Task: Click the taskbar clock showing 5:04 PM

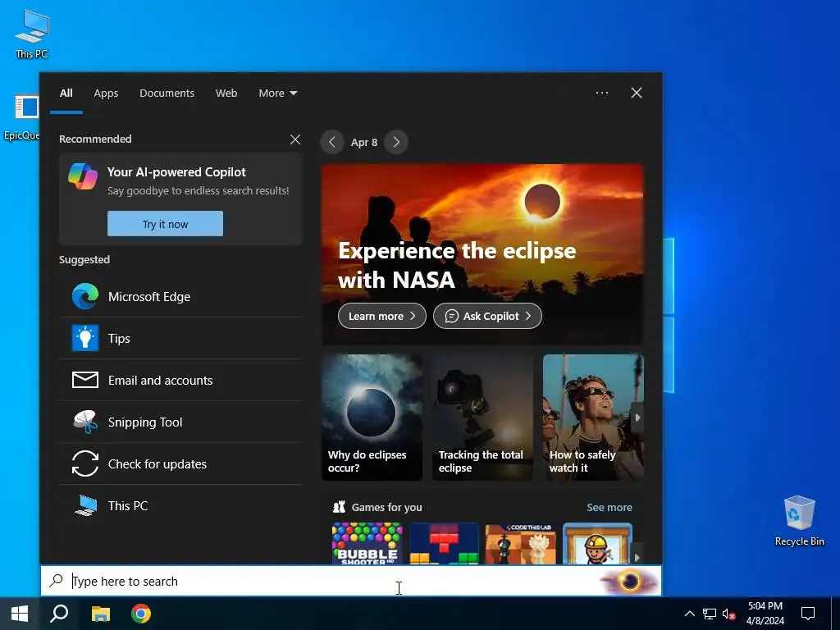Action: coord(765,614)
